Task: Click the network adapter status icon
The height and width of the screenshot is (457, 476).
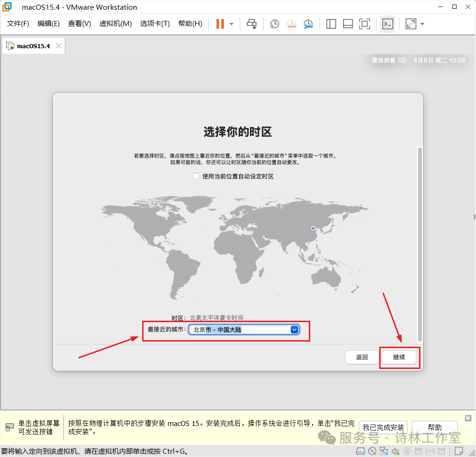Action: click(x=384, y=451)
